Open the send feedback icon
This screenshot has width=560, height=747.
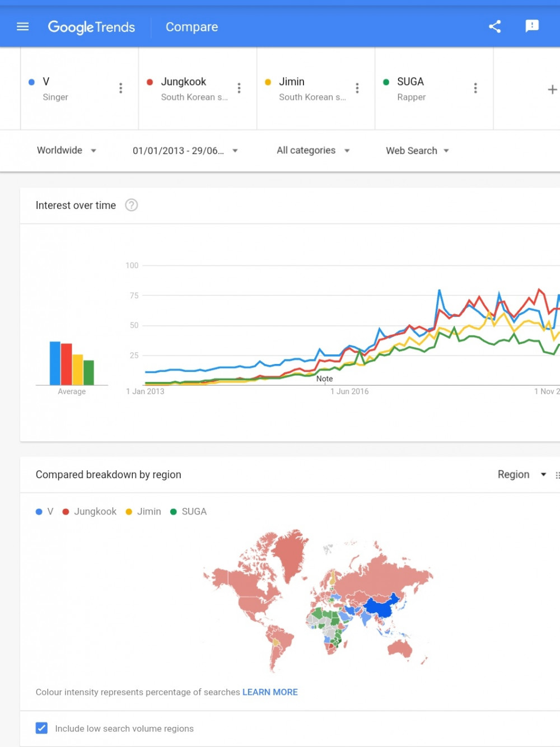pyautogui.click(x=531, y=26)
